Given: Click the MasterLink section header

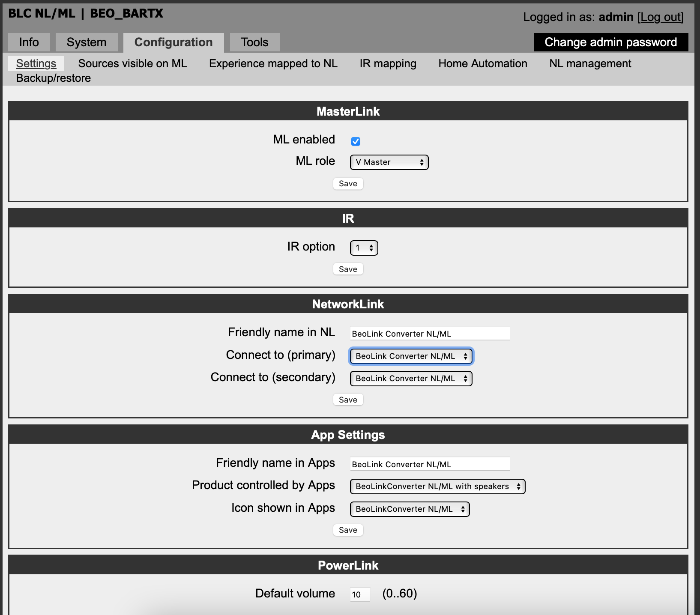Looking at the screenshot, I should point(348,111).
